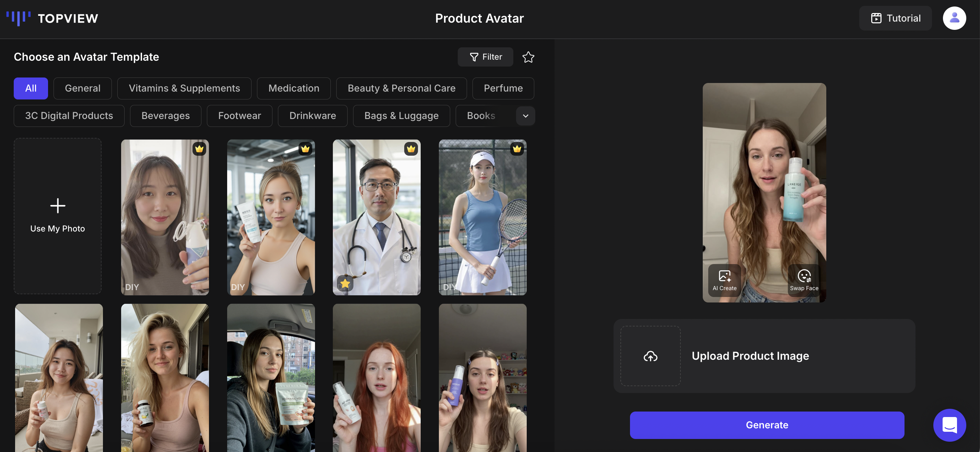
Task: Expand more categories with chevron arrow
Action: pyautogui.click(x=525, y=116)
